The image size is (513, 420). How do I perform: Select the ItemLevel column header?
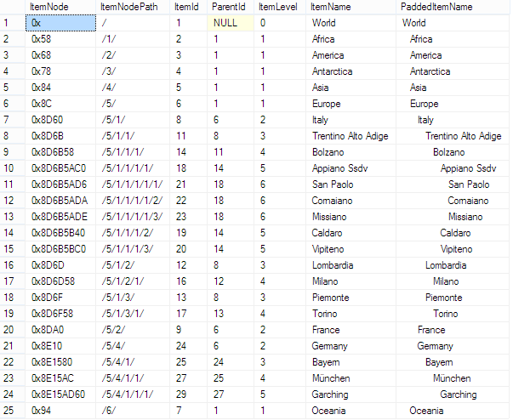280,7
